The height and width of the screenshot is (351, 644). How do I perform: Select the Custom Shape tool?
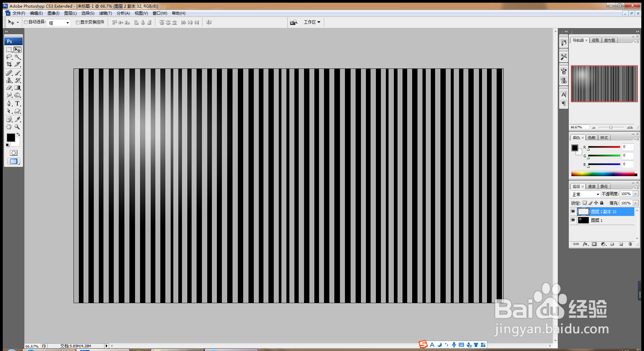click(18, 111)
